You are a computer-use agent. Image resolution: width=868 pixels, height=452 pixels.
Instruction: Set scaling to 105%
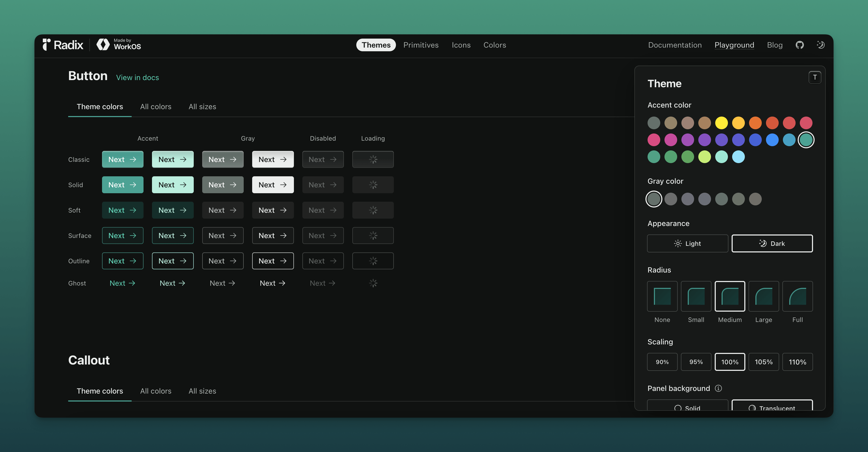[x=764, y=362]
